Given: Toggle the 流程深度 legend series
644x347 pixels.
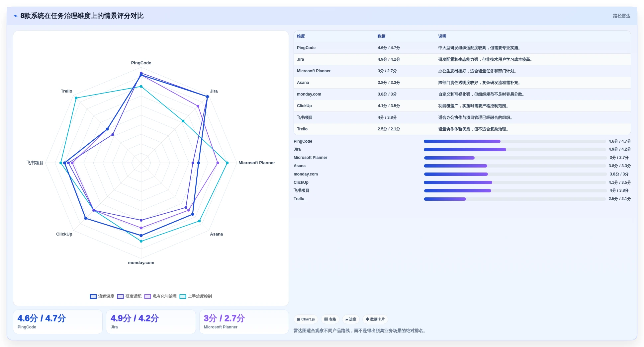Looking at the screenshot, I should [x=102, y=296].
